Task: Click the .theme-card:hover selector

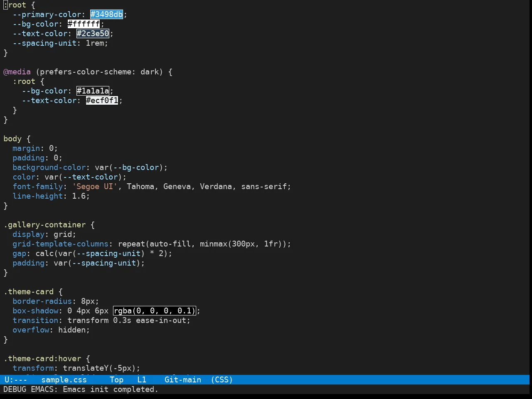Action: [x=42, y=359]
